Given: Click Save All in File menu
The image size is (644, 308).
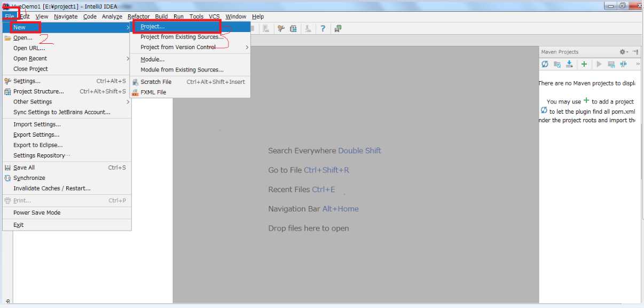Looking at the screenshot, I should tap(67, 168).
